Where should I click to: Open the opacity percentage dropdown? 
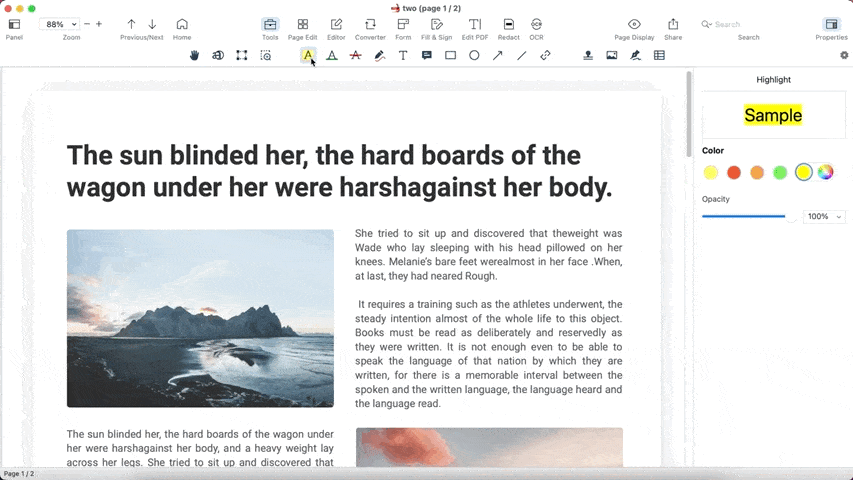click(825, 216)
